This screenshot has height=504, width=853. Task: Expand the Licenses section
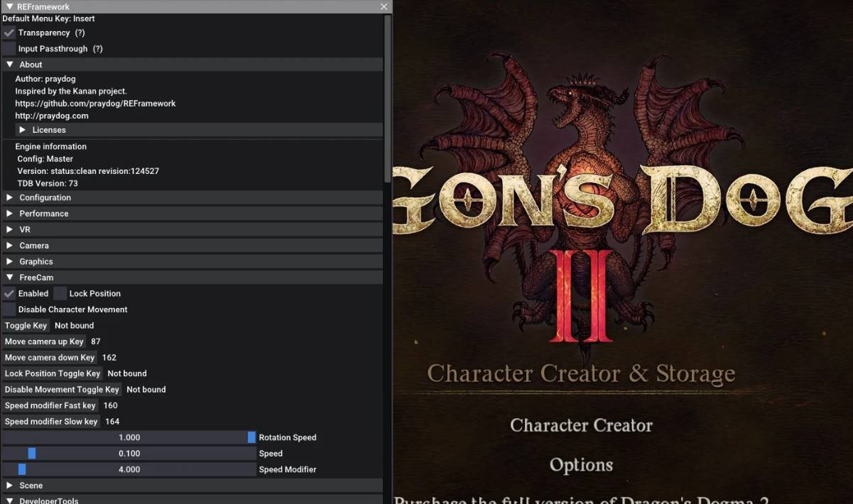pyautogui.click(x=199, y=130)
